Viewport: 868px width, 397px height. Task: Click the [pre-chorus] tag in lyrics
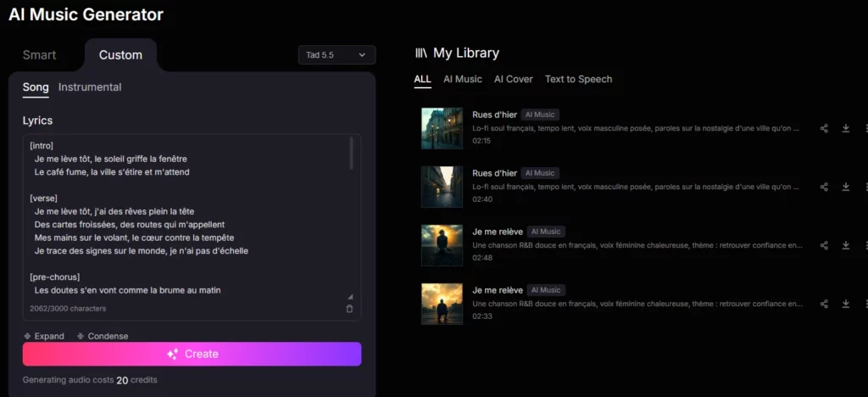[x=54, y=277]
